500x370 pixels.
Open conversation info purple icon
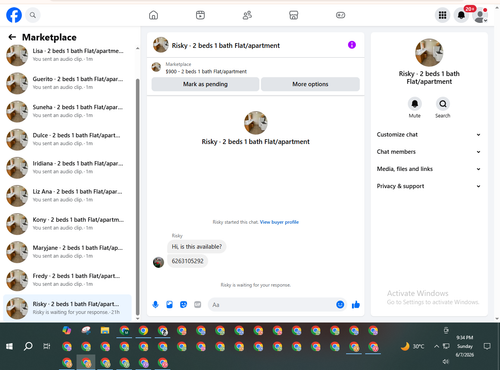click(352, 45)
